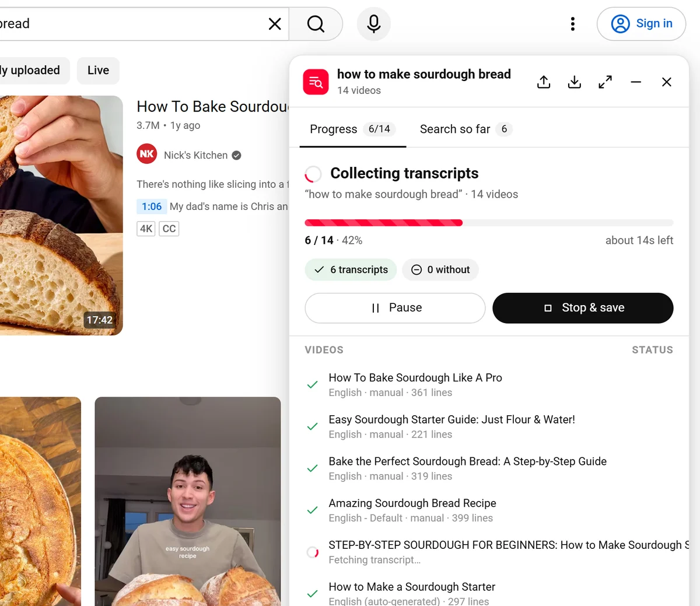Open the sourdough loaf video thumbnail
Screen dimensions: 700x606
coord(61,215)
